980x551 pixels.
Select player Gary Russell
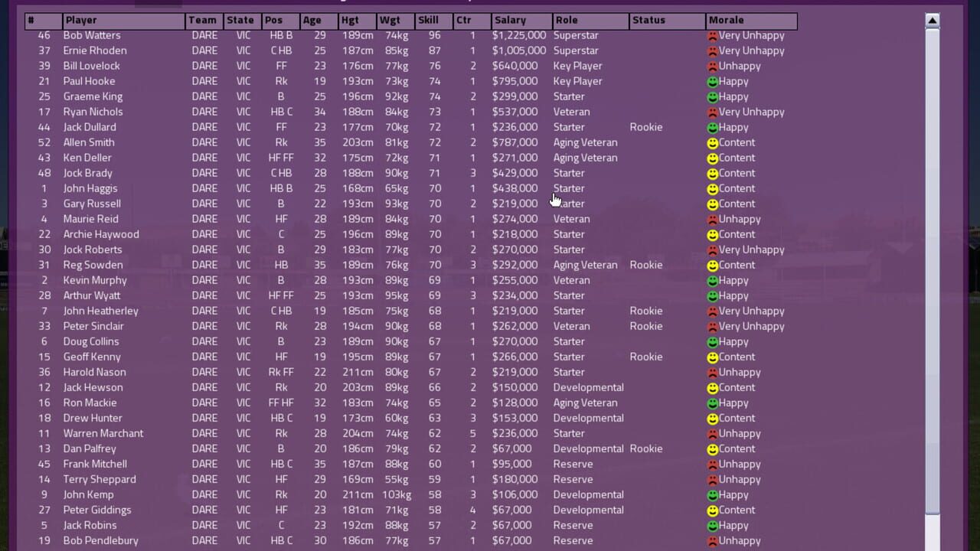click(92, 204)
